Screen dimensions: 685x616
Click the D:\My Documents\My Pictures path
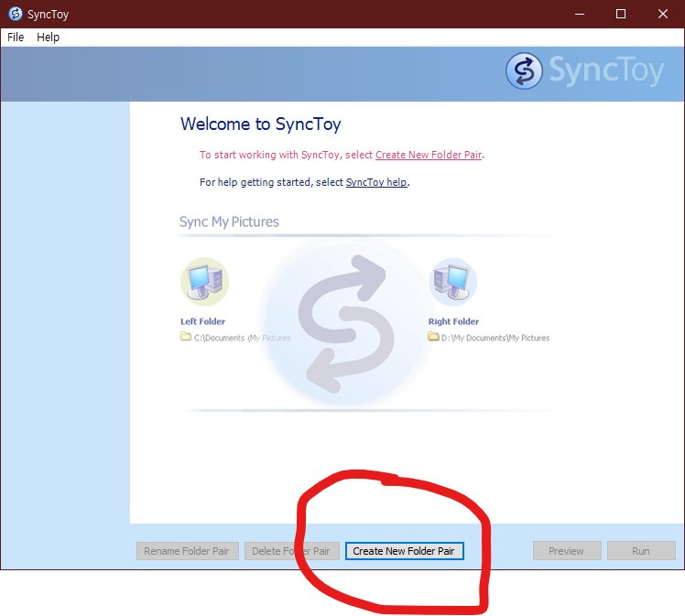pyautogui.click(x=495, y=338)
